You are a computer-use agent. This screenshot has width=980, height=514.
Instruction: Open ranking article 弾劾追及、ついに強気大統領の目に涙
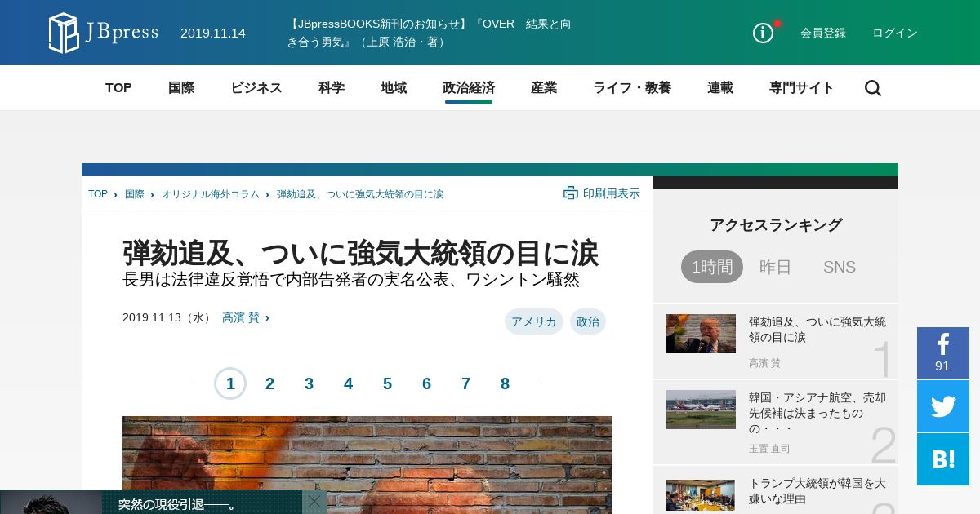point(817,330)
